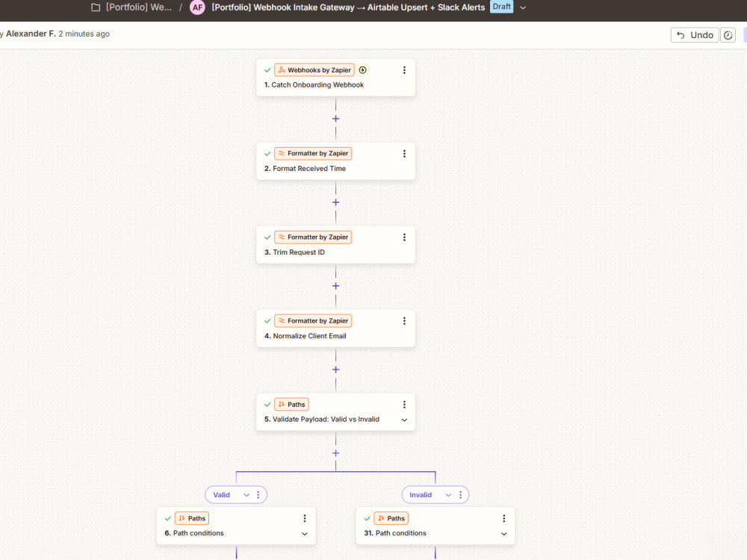Select step 2 Format Received Time

tap(336, 161)
